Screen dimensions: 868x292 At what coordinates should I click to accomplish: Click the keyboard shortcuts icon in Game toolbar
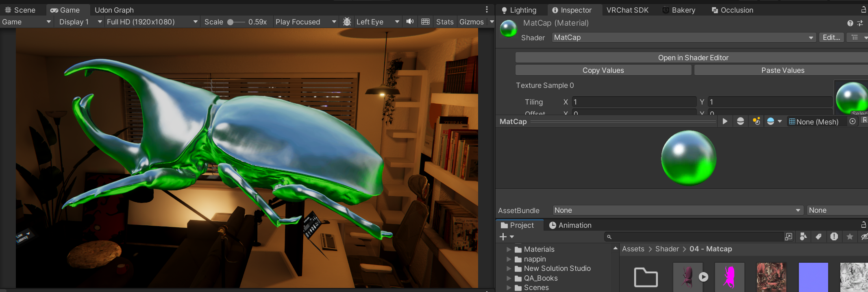[425, 22]
